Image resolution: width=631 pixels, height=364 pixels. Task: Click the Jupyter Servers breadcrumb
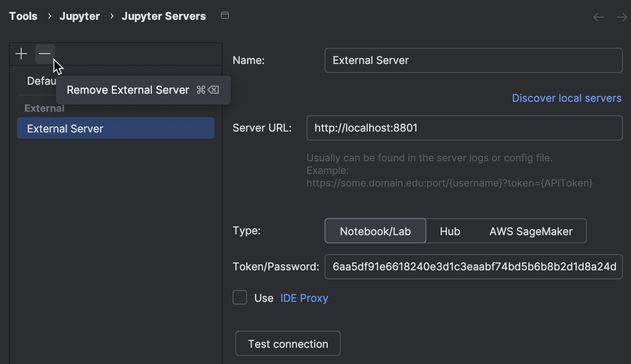[164, 16]
